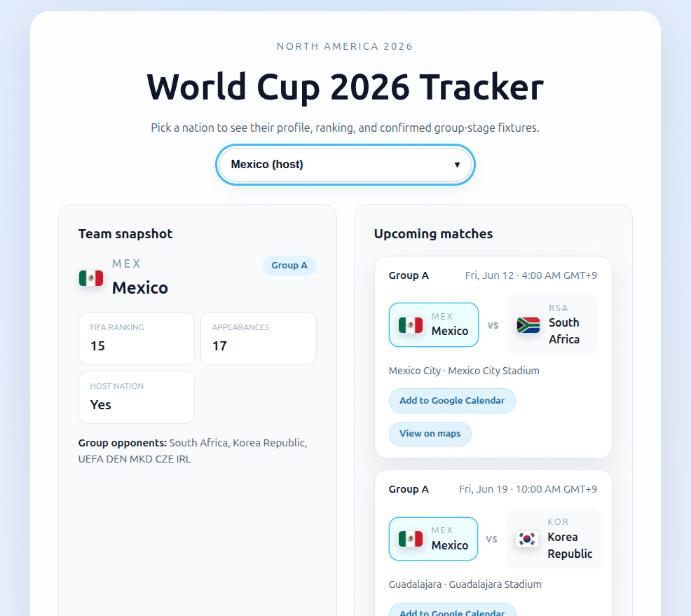Click the World Cup 2026 Tracker heading
Screen dimensions: 691x616
pos(345,87)
